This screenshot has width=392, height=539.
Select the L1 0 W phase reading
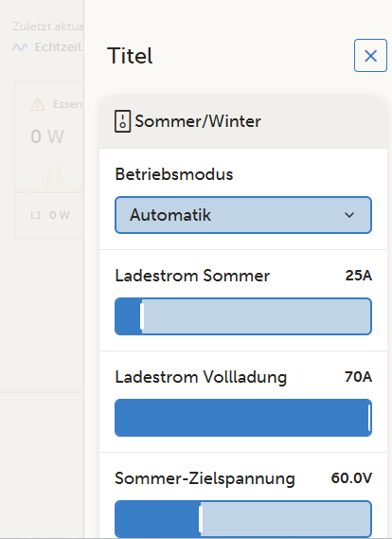pyautogui.click(x=50, y=215)
